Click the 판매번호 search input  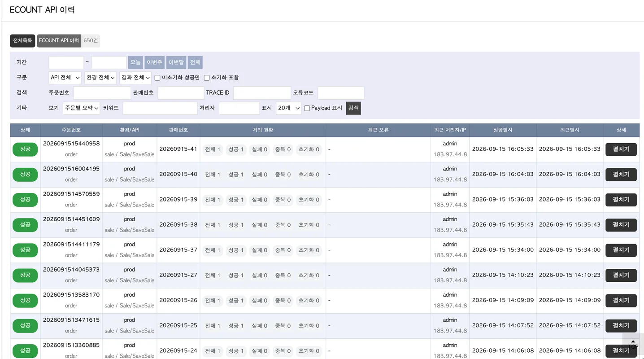tap(181, 93)
